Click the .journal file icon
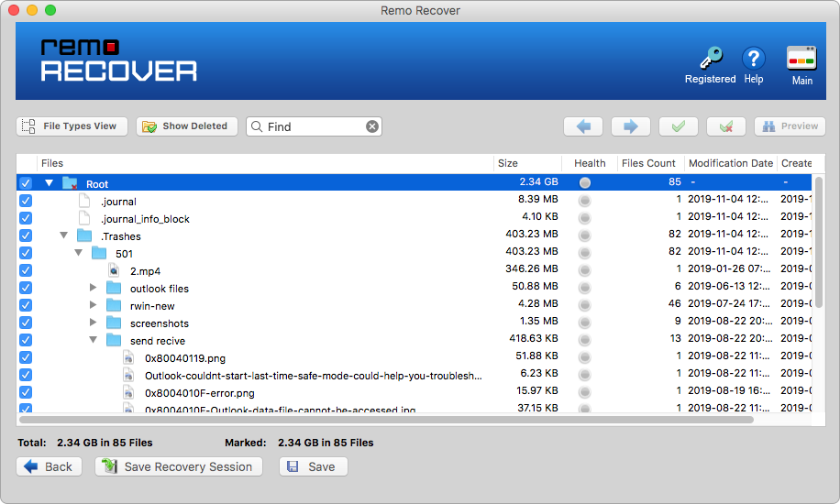 coord(84,201)
